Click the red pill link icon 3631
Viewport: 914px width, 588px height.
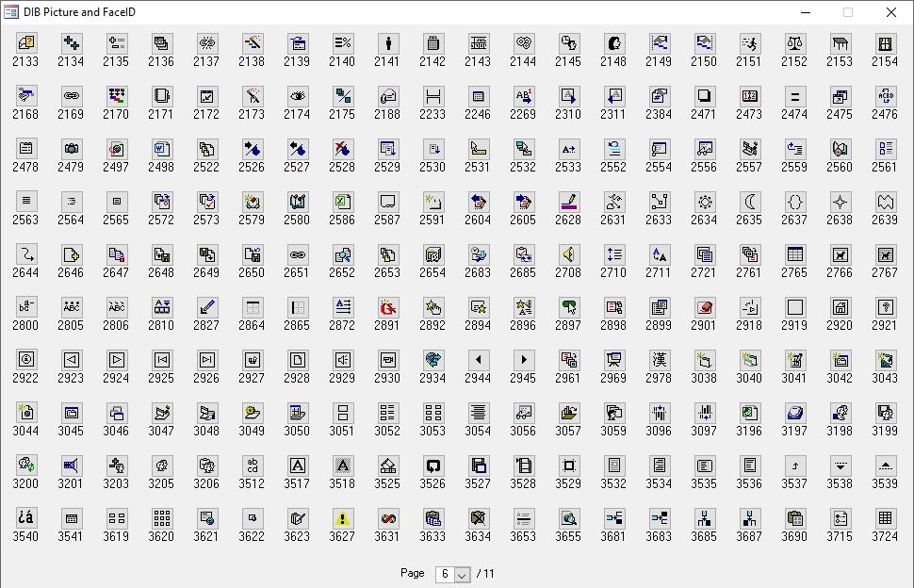click(387, 518)
